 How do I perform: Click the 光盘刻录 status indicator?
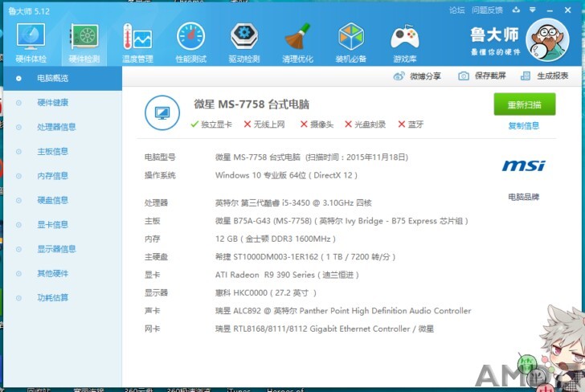[365, 125]
